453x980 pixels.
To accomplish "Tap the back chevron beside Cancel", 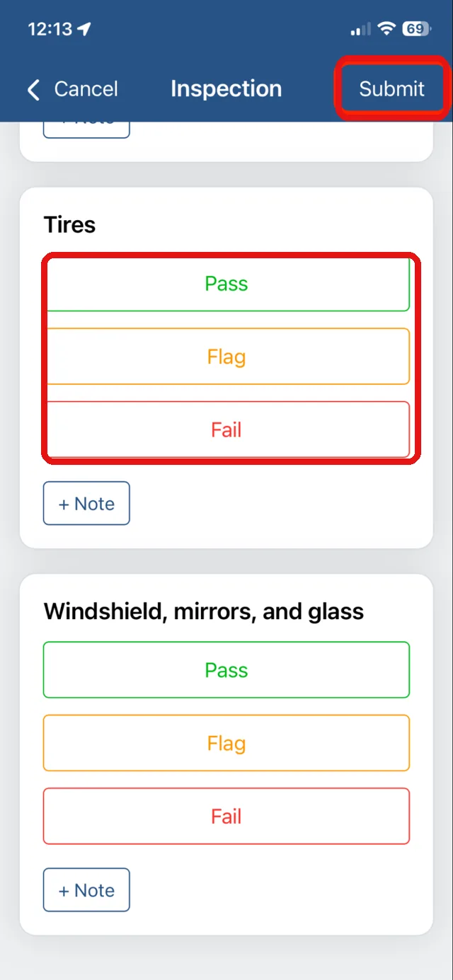I will [x=33, y=90].
